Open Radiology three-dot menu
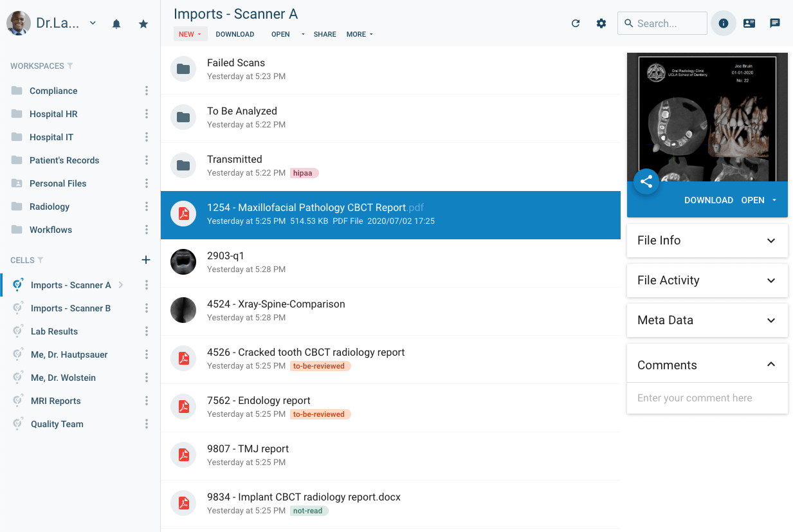Viewport: 793px width, 532px height. [x=147, y=206]
